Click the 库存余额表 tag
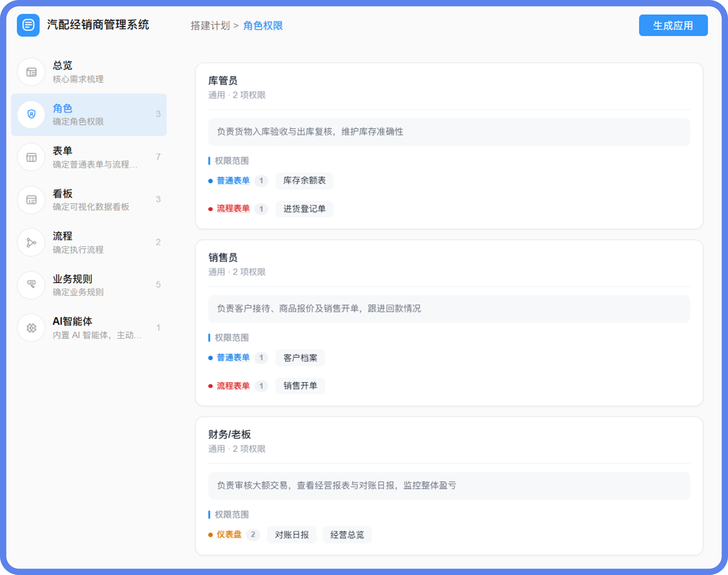The width and height of the screenshot is (728, 575). 304,181
